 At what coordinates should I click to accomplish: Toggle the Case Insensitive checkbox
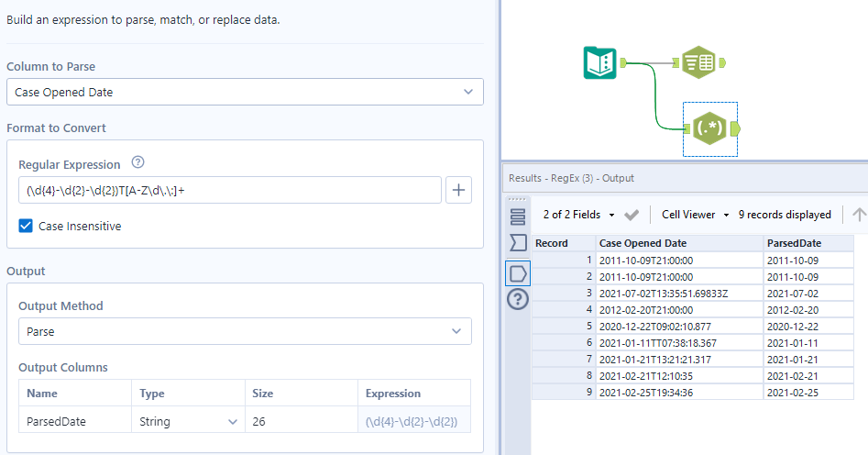pos(26,226)
